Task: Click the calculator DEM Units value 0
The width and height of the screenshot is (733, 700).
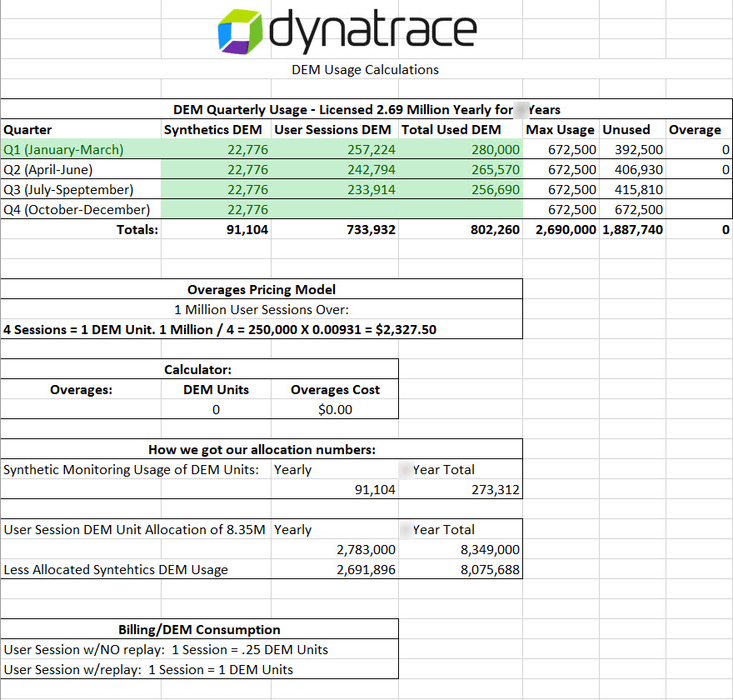Action: click(216, 410)
